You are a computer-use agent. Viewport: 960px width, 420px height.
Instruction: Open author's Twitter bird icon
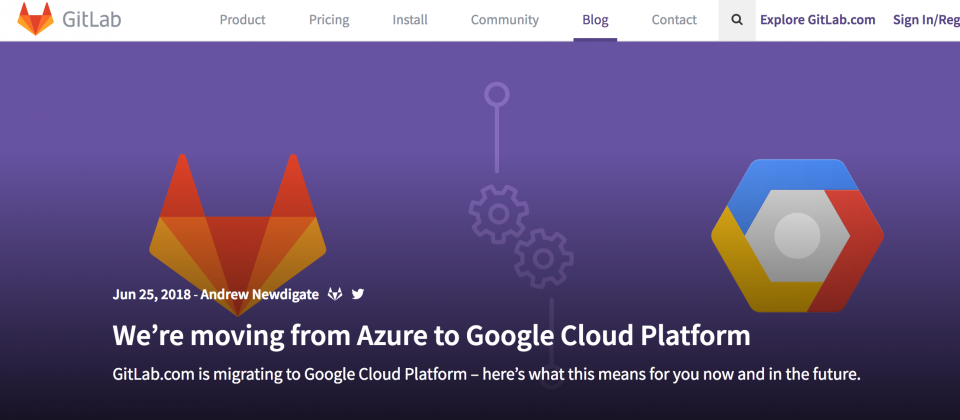[358, 294]
